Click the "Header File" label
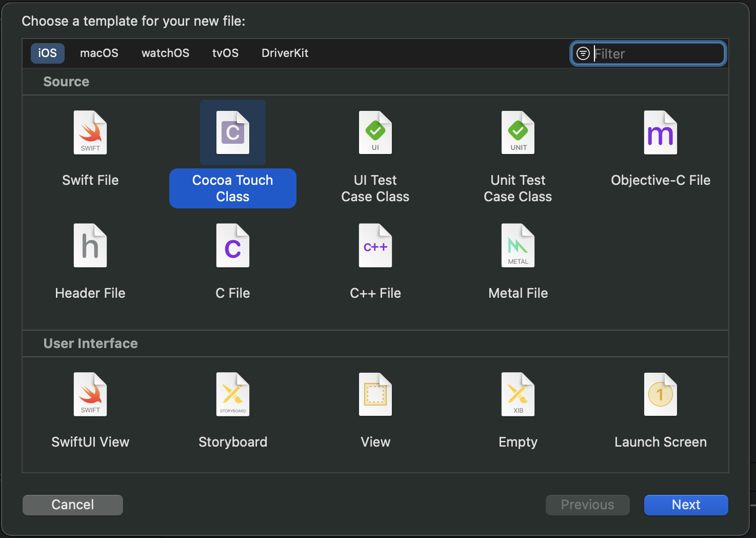The width and height of the screenshot is (756, 538). click(x=90, y=293)
